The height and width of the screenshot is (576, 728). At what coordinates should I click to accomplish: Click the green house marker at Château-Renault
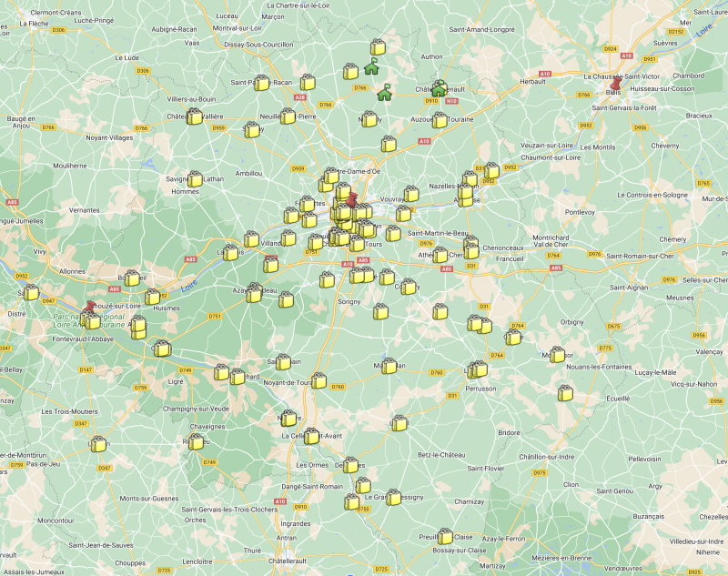point(439,88)
